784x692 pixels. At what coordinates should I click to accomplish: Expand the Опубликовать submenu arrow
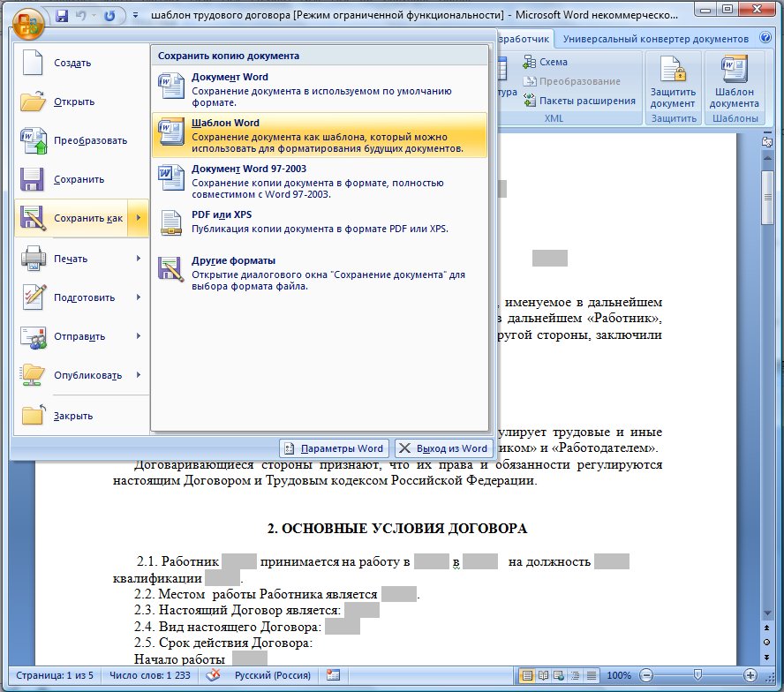[139, 375]
